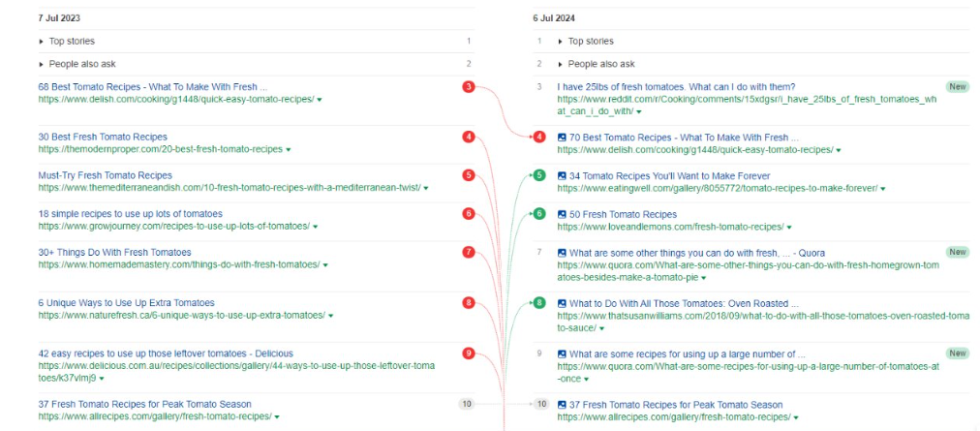The width and height of the screenshot is (980, 431).
Task: Open the loveandlemons.com URL link
Action: pos(671,227)
